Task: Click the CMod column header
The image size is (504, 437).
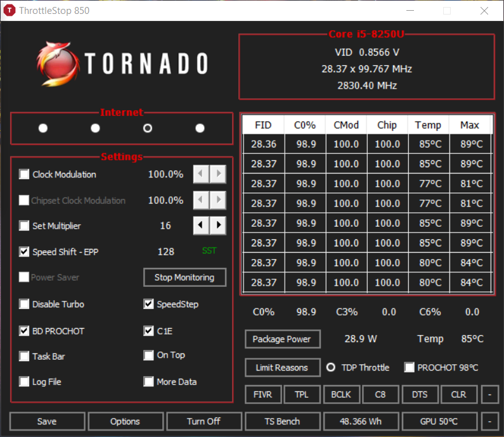Action: tap(346, 125)
